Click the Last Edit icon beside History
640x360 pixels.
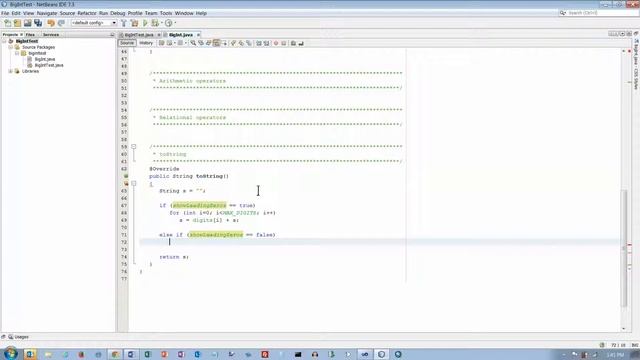(x=162, y=43)
